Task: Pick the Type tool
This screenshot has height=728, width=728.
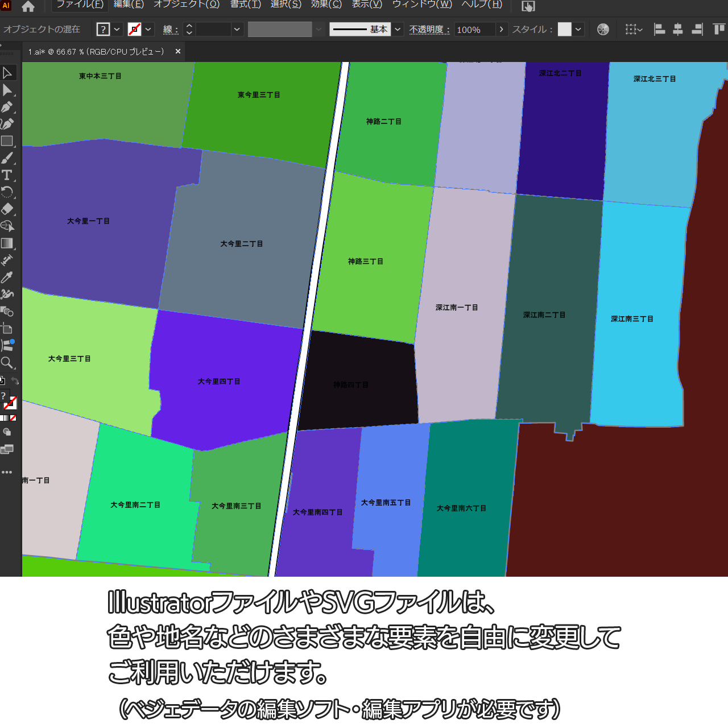Action: [7, 175]
